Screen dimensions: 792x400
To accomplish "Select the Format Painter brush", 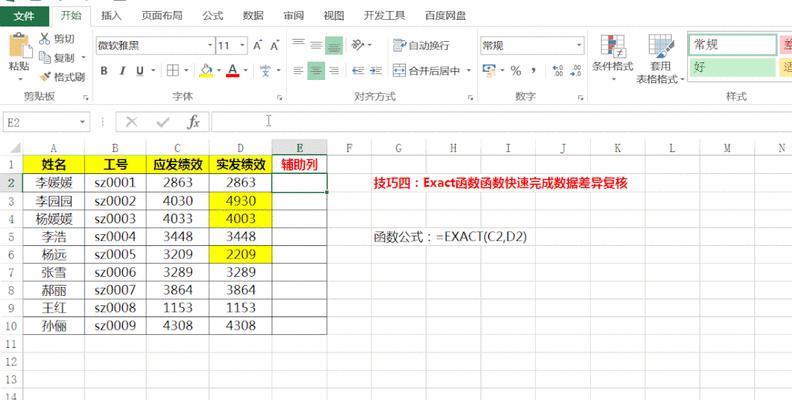I will click(x=45, y=77).
